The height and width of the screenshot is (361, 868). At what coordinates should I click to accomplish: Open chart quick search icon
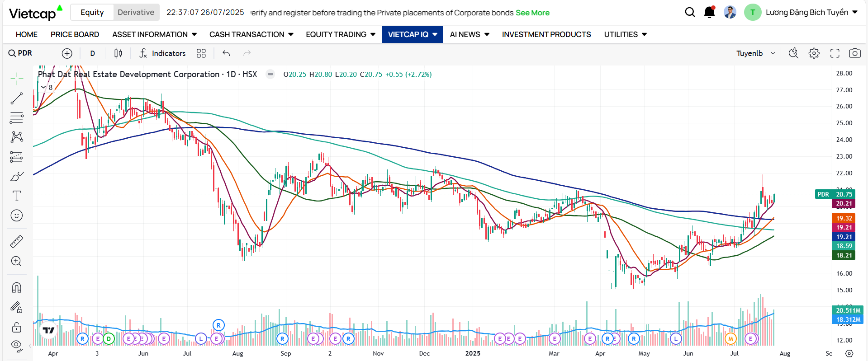pos(793,53)
